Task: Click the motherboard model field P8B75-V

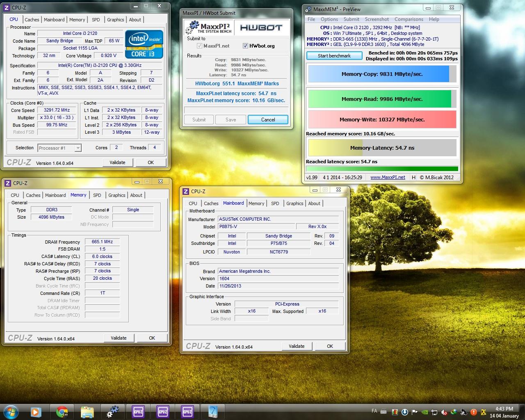Action: (256, 226)
